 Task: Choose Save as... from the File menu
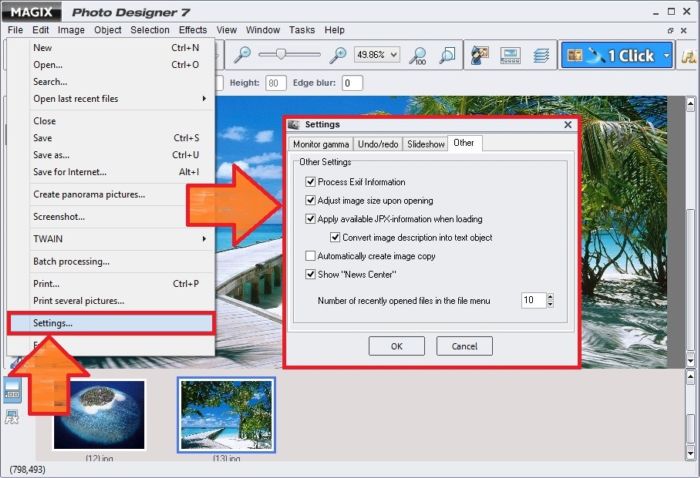coord(111,155)
